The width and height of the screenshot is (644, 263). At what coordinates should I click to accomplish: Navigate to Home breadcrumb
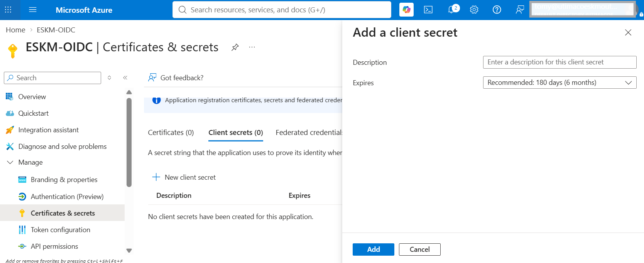point(15,30)
